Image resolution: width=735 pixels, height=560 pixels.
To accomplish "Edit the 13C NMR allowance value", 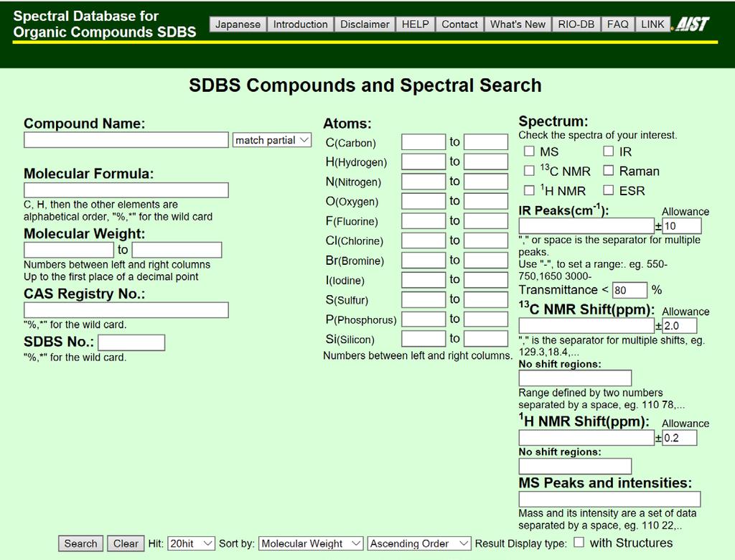I will click(679, 325).
